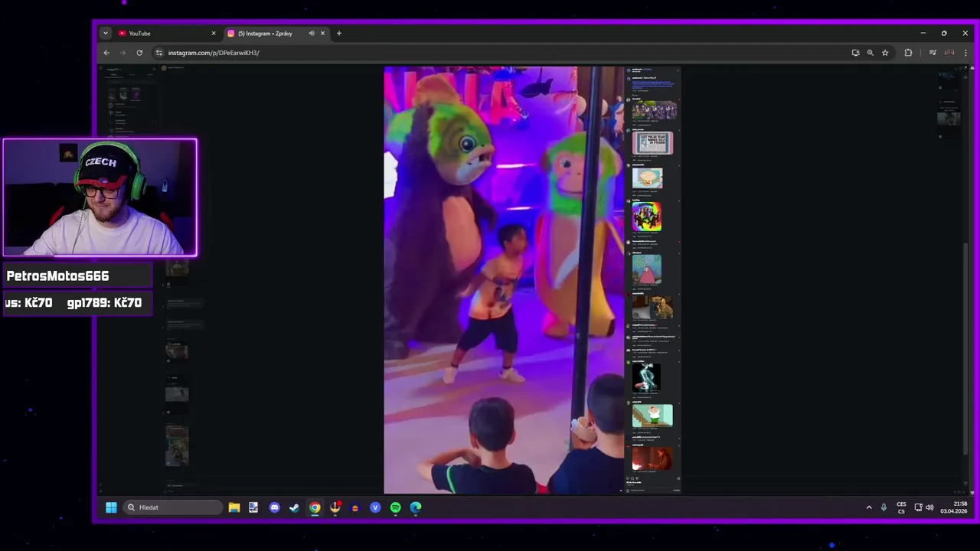Reload the Instagram page
The width and height of the screenshot is (980, 551).
tap(139, 53)
